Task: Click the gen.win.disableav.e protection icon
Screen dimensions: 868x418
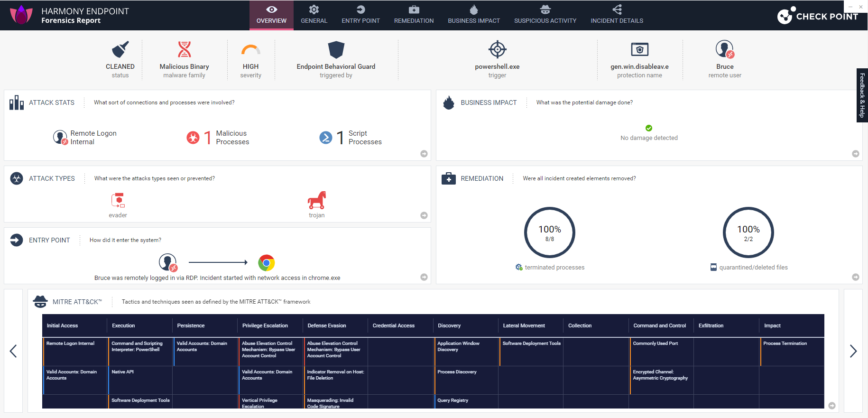Action: 639,49
